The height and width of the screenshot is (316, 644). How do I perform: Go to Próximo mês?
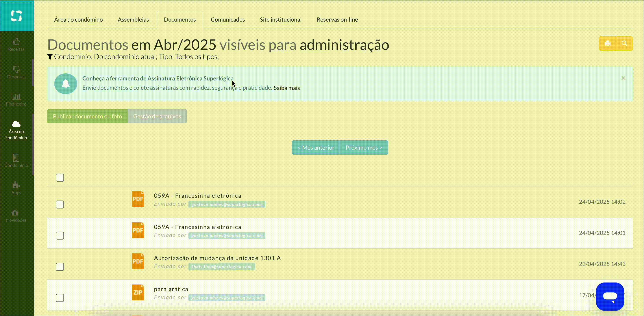click(364, 148)
